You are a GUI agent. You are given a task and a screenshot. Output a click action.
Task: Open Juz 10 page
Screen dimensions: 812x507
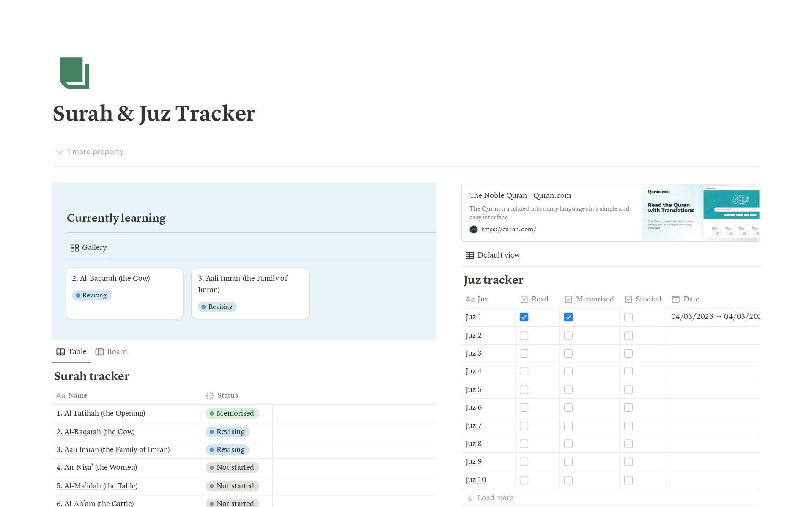476,480
